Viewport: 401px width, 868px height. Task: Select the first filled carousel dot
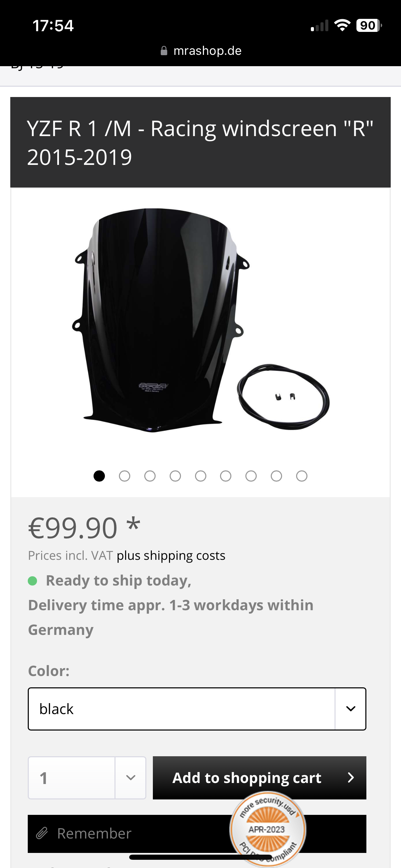(99, 476)
